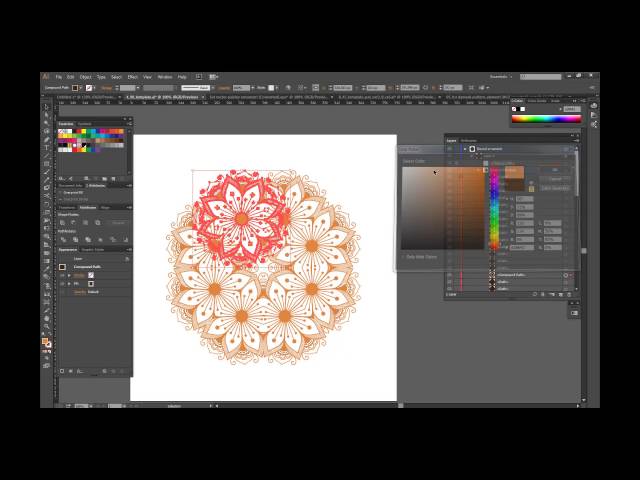640x480 pixels.
Task: Click Intersect shape mode in Pathfinder
Action: pos(85,222)
